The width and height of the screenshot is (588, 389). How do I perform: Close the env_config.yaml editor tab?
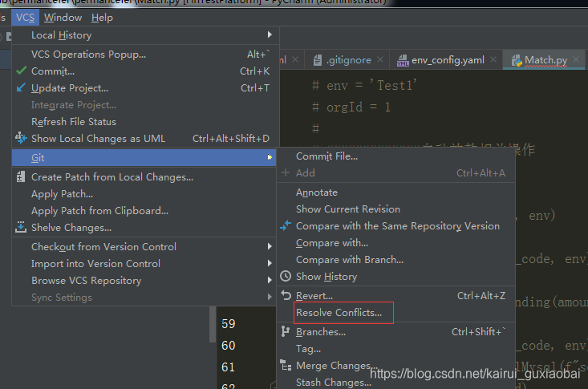(493, 59)
